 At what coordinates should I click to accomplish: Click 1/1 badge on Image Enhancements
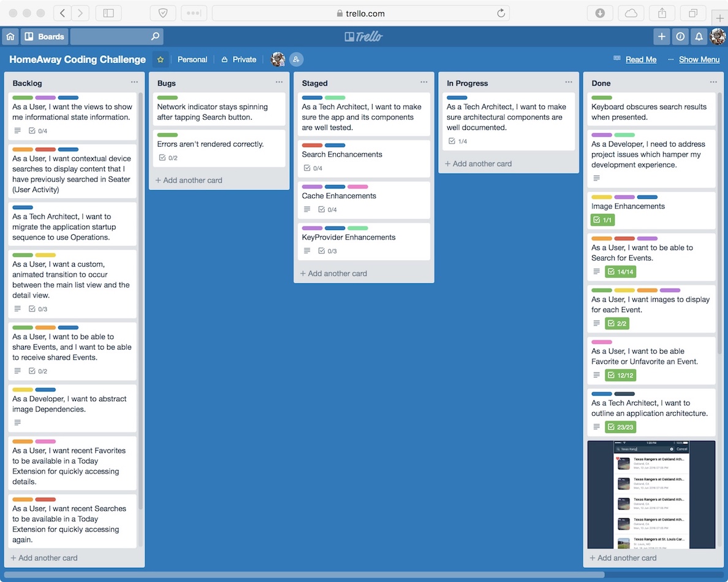point(602,220)
